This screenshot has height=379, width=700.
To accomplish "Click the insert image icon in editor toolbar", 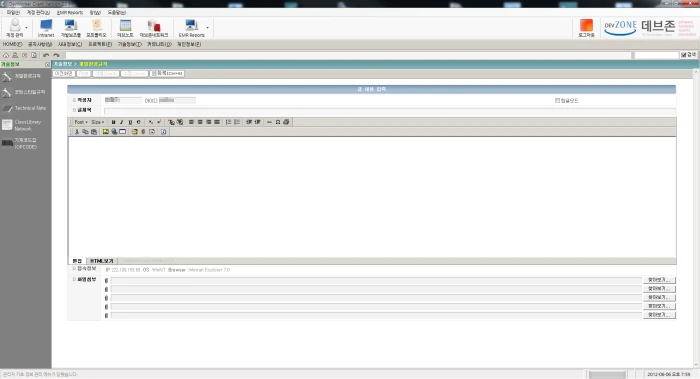I will pos(106,132).
